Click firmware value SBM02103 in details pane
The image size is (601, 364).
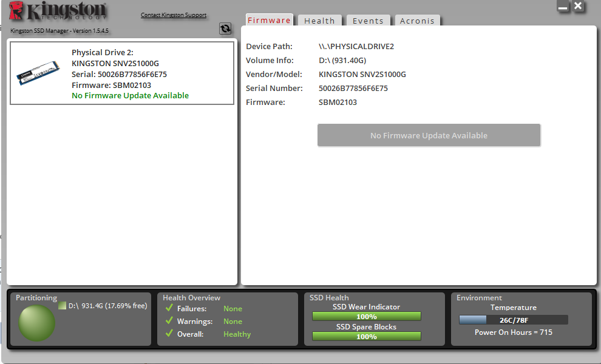click(x=338, y=103)
